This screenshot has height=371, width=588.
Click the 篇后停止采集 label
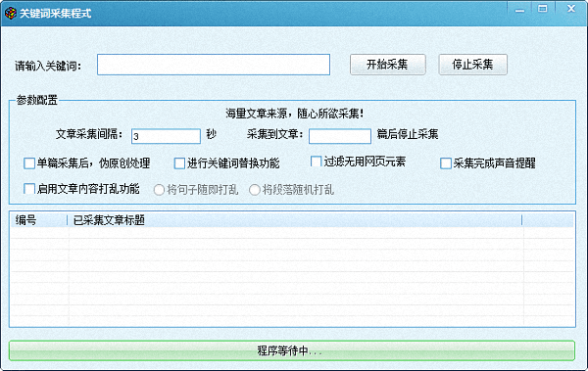(x=408, y=134)
